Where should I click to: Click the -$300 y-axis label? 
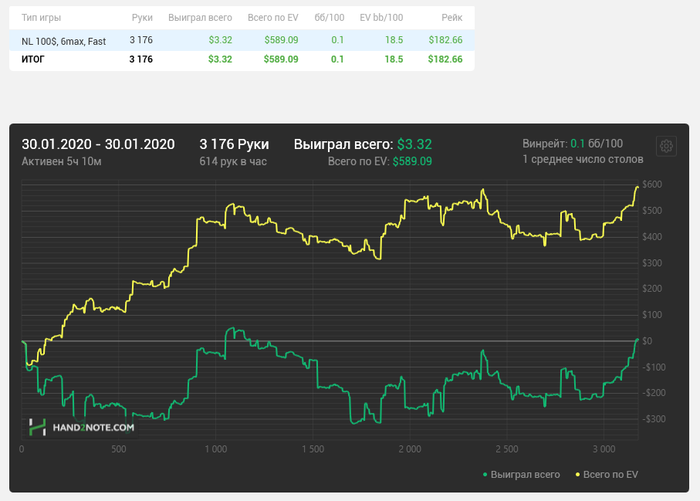pos(654,419)
